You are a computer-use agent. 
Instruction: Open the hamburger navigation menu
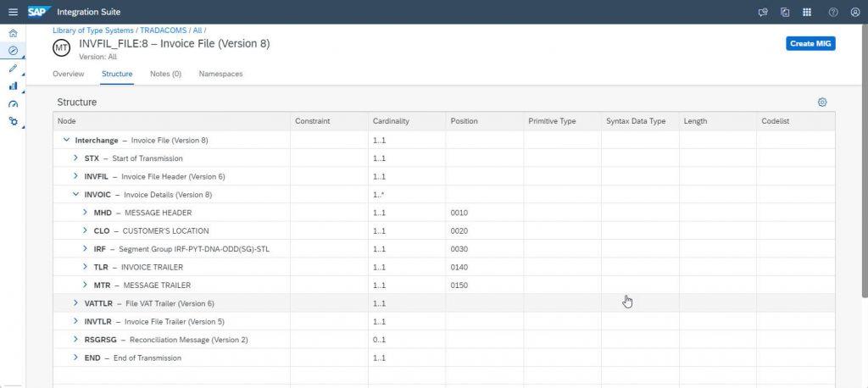(x=14, y=12)
